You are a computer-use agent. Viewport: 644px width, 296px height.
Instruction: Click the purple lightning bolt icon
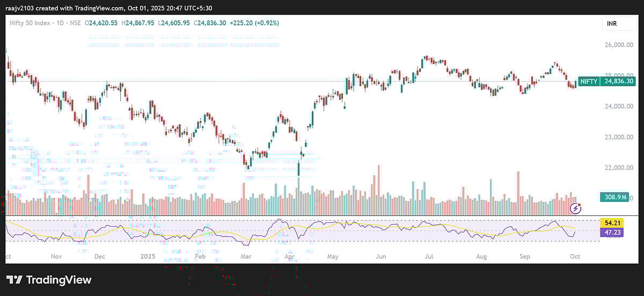pos(577,208)
